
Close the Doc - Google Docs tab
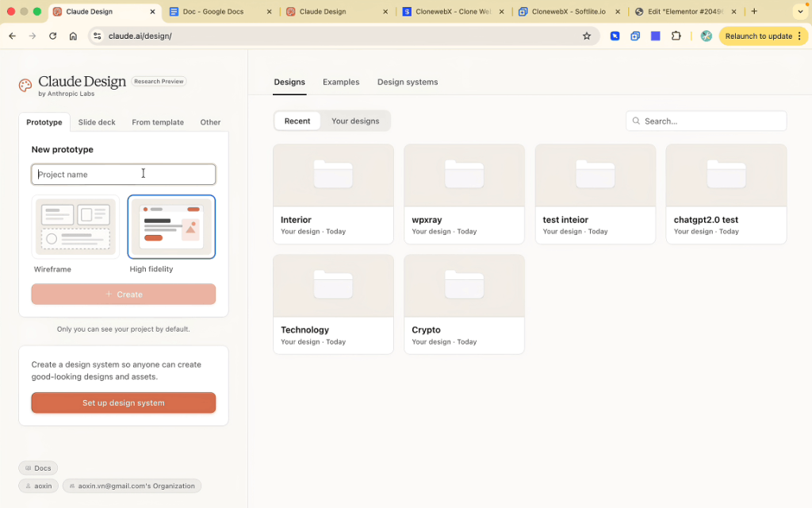pos(270,11)
